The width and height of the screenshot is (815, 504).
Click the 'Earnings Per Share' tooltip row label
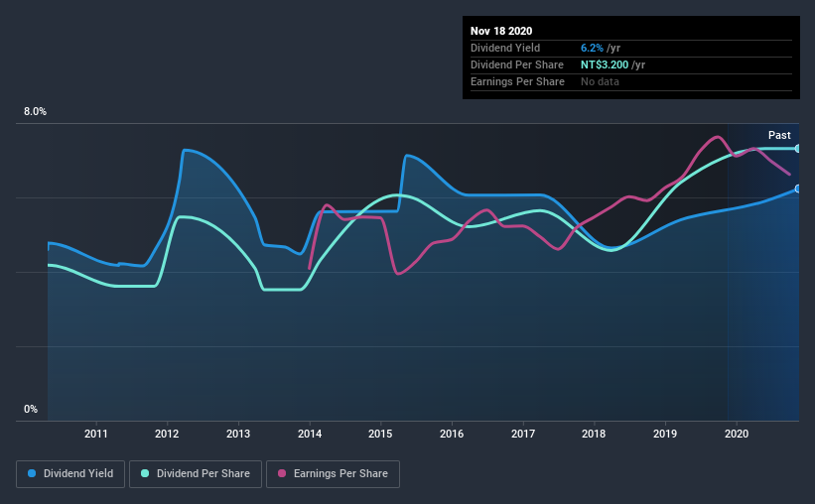tap(517, 81)
